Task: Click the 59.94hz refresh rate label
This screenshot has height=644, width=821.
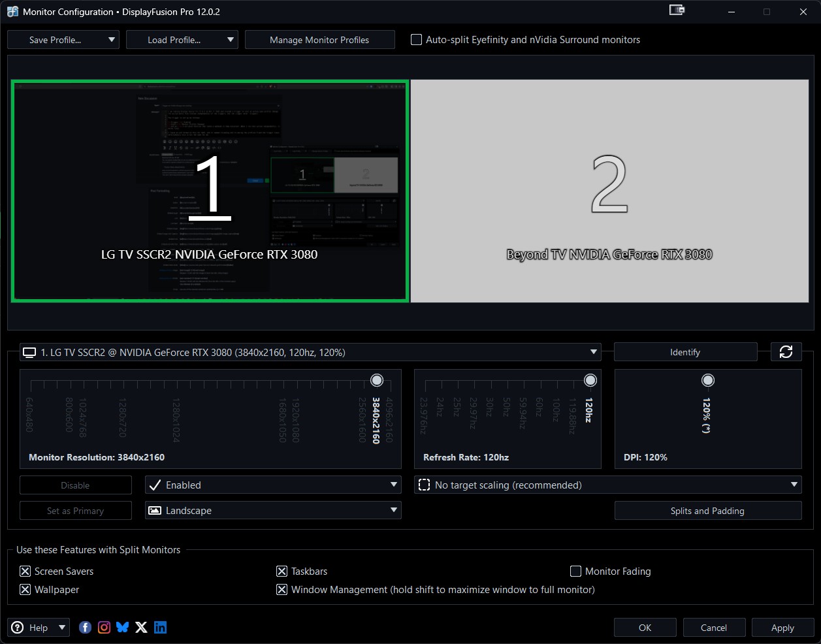Action: [x=523, y=413]
